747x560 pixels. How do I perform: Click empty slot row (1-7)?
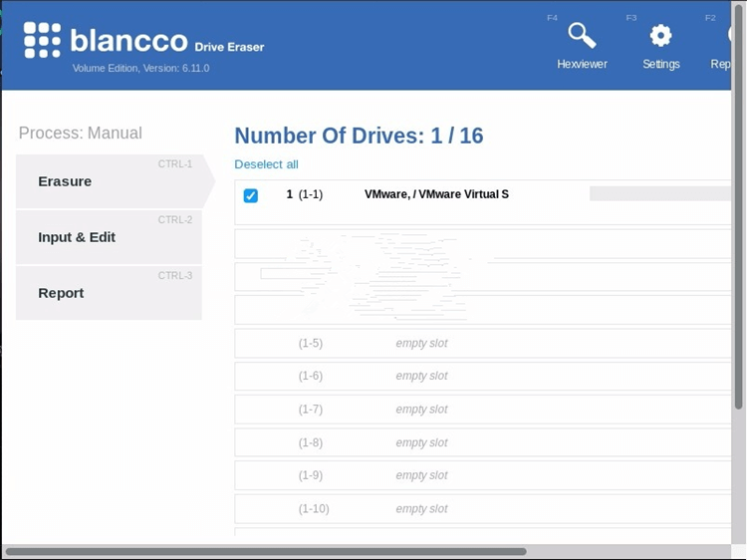(x=483, y=410)
